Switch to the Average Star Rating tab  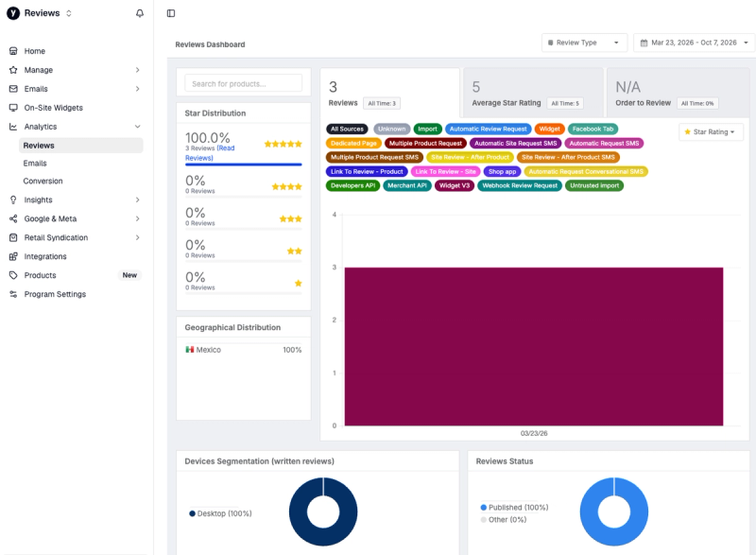pos(533,93)
